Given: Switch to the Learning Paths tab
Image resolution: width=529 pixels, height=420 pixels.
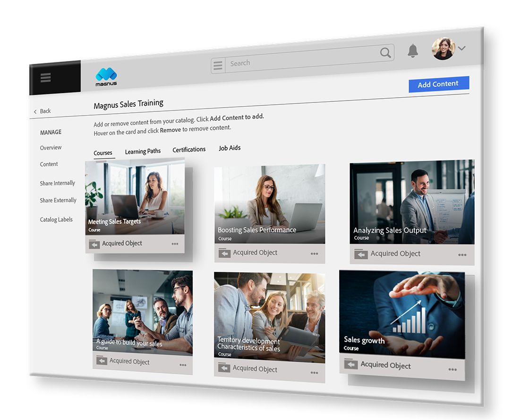Looking at the screenshot, I should pyautogui.click(x=143, y=151).
